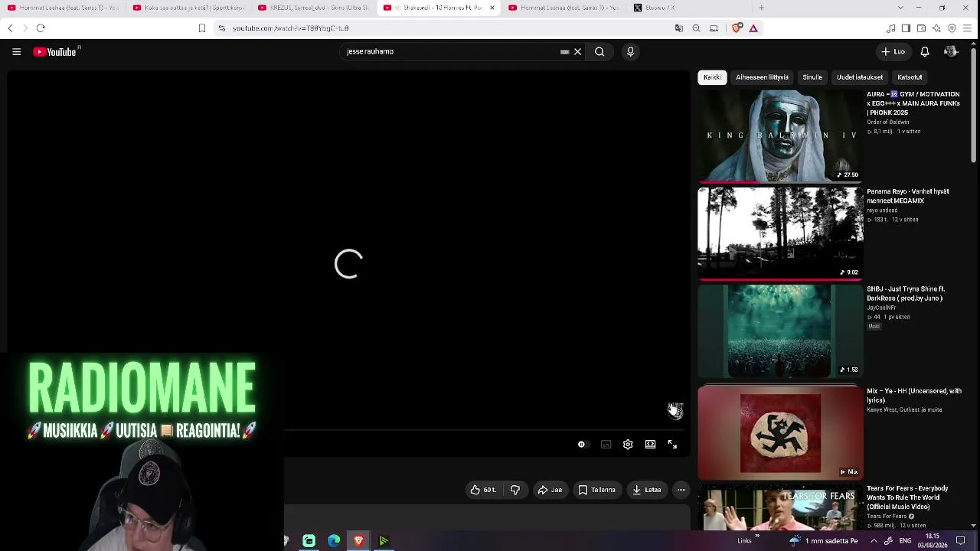Open a new browser tab
The height and width of the screenshot is (551, 980).
761,8
